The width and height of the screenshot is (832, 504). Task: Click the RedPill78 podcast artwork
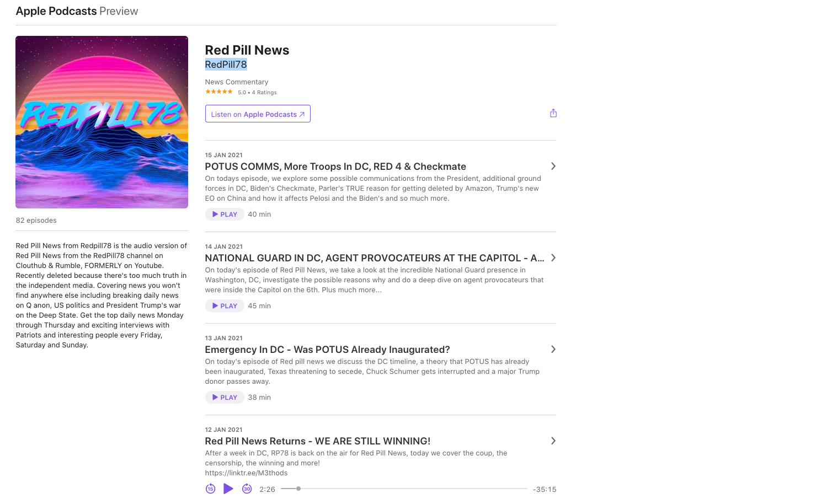click(x=102, y=122)
